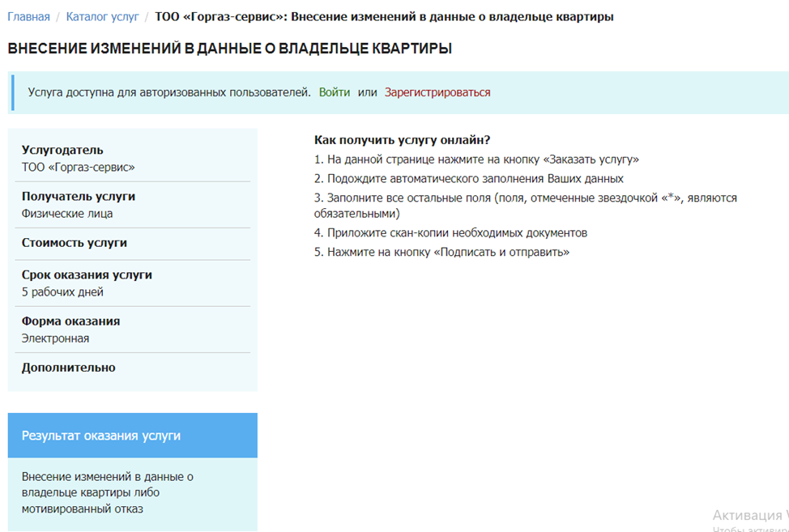Open 'Каталог услуг' from the breadcrumb
This screenshot has width=789, height=532.
tap(102, 16)
